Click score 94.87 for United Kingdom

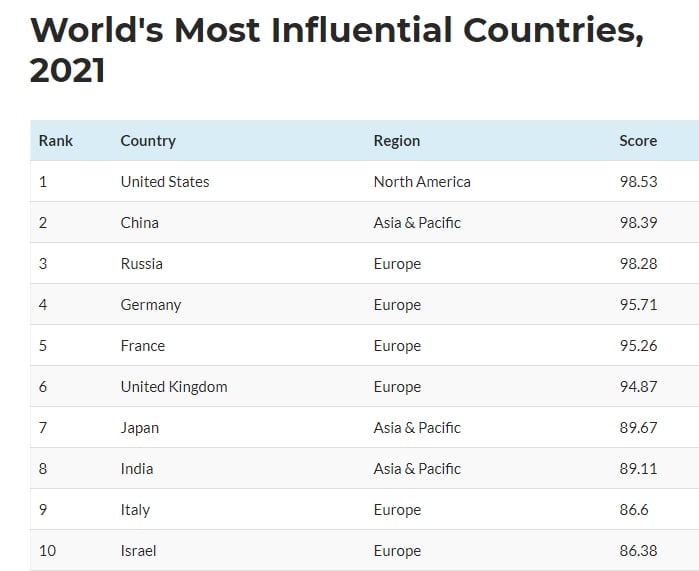[x=638, y=387]
